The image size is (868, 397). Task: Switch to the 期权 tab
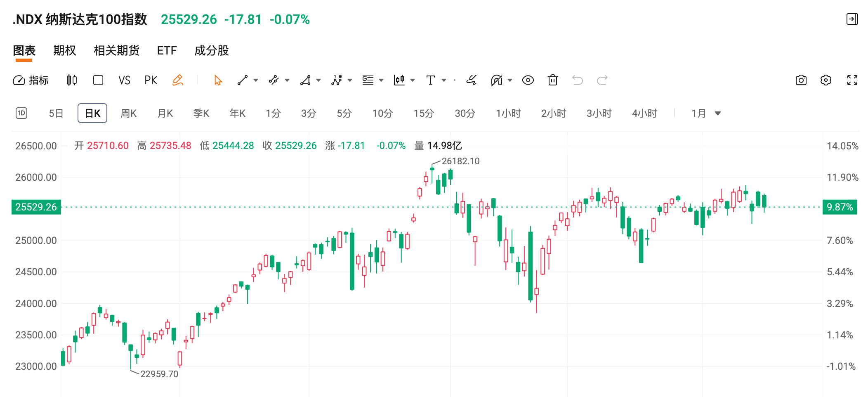click(65, 50)
